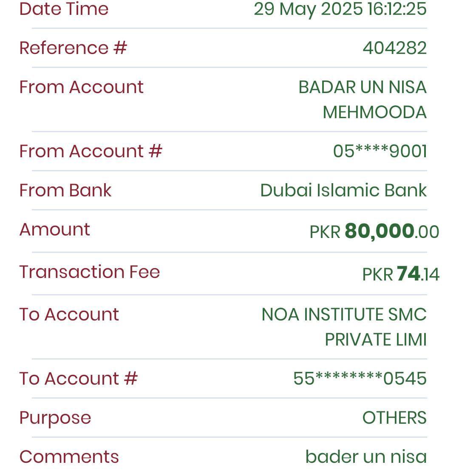Tap the Dubai Islamic Bank value

tap(343, 190)
